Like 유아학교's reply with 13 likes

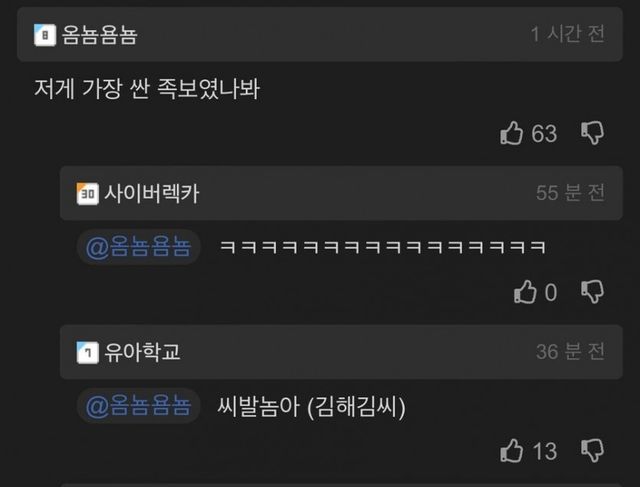tap(511, 451)
